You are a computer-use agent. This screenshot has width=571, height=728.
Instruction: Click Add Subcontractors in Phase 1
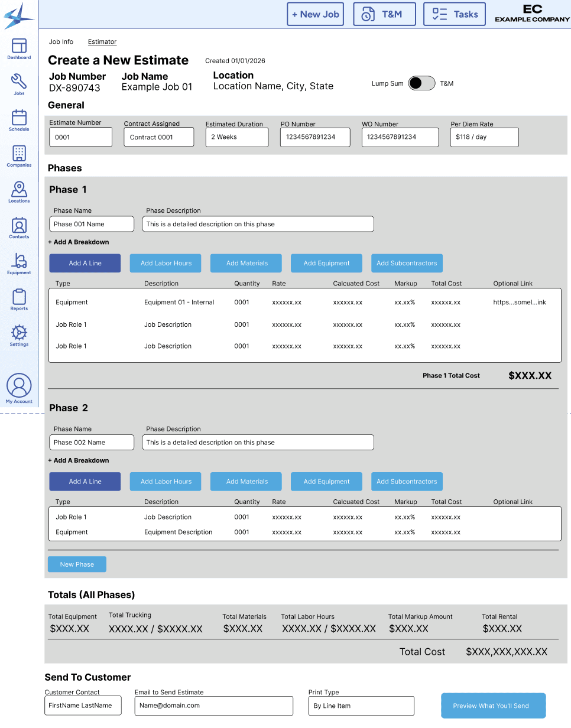[x=407, y=263]
